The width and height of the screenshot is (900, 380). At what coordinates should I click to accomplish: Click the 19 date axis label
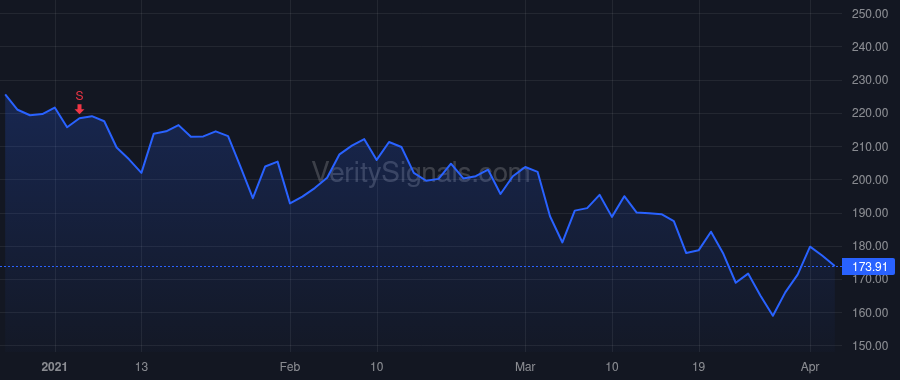coord(699,367)
